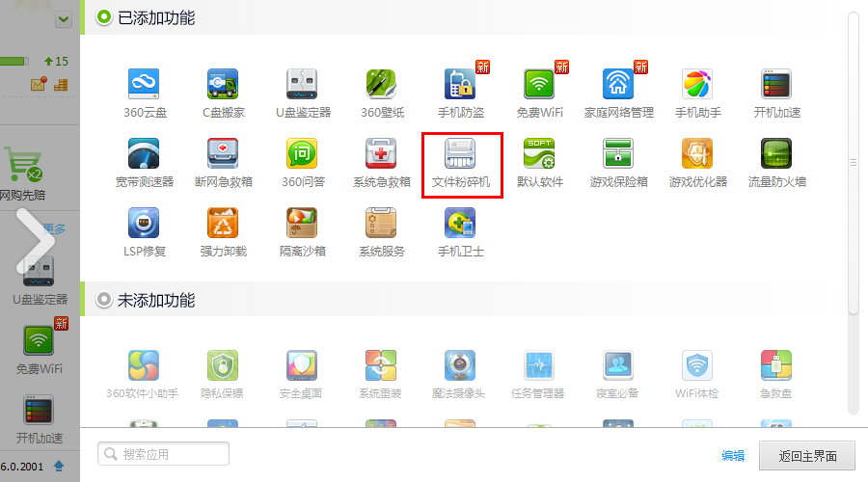Open 流量防火墙 traffic firewall
Image resolution: width=868 pixels, height=482 pixels.
click(x=776, y=163)
